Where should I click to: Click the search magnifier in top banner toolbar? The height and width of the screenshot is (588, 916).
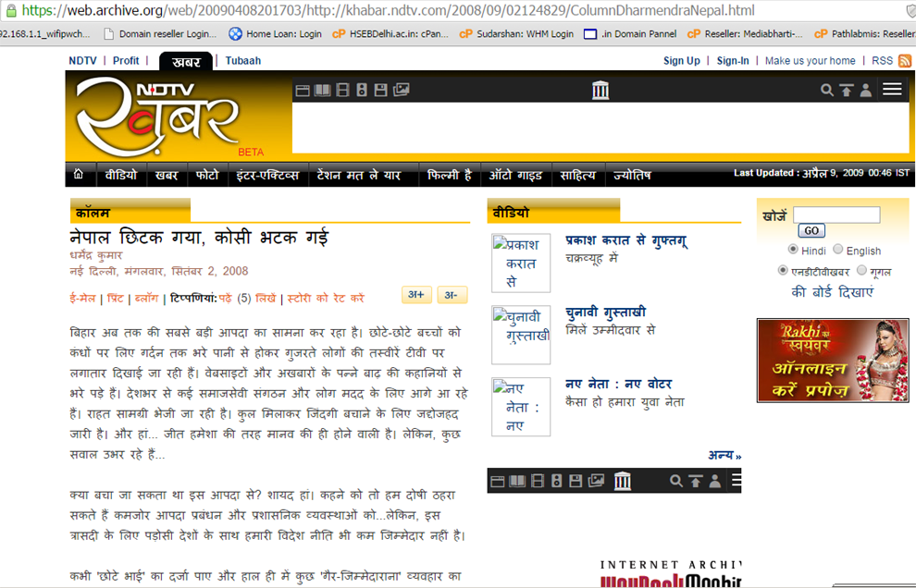point(827,90)
